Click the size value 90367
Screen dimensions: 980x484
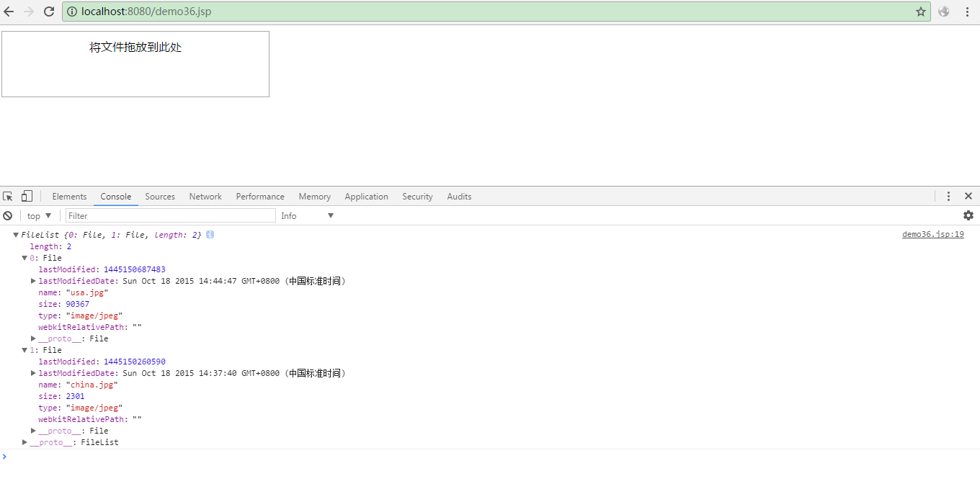[77, 304]
